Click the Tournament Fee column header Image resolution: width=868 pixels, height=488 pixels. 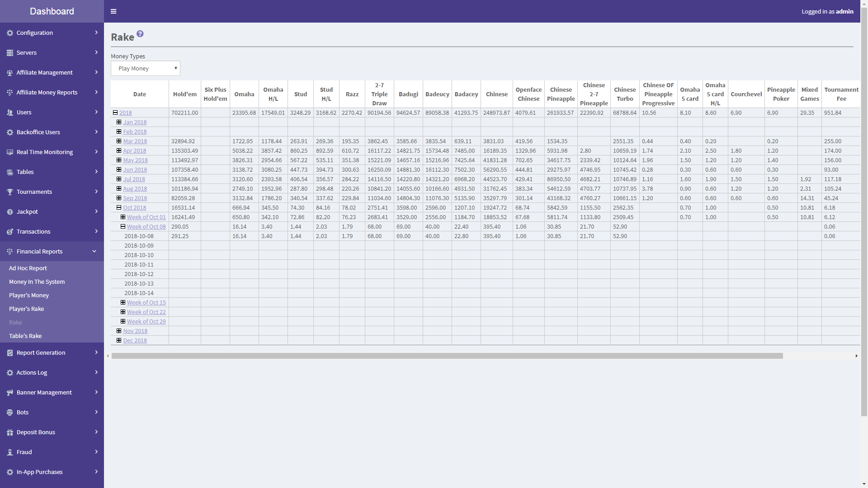click(x=841, y=94)
